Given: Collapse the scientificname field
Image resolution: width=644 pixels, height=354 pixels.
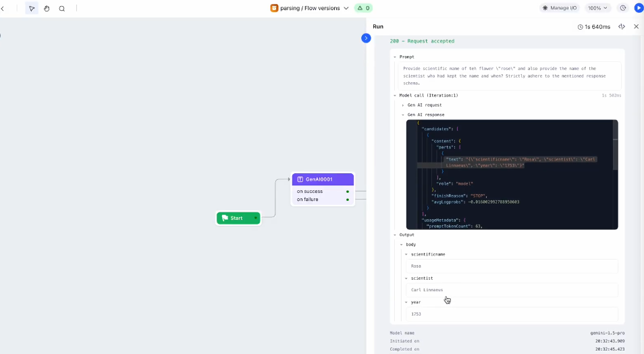Looking at the screenshot, I should click(406, 254).
